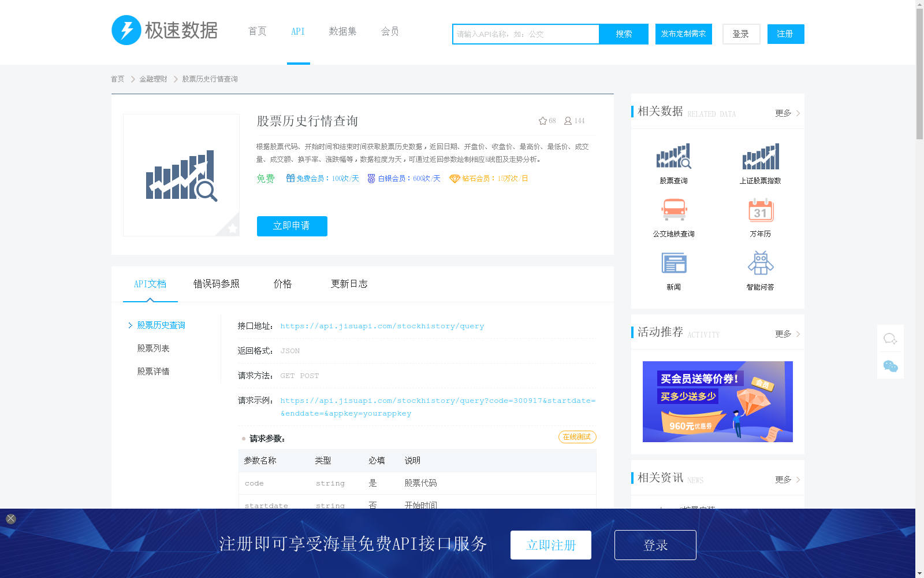The height and width of the screenshot is (578, 924).
Task: Open the 数据集 navigation menu
Action: [x=342, y=32]
